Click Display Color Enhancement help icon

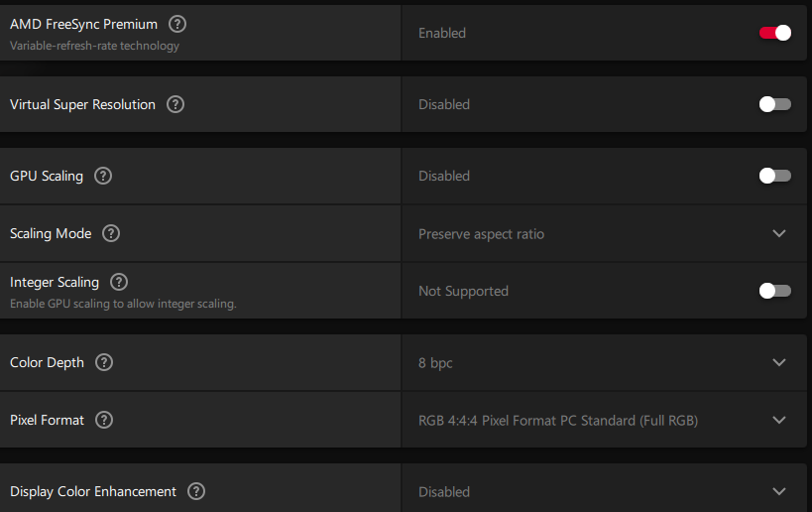[x=196, y=491]
